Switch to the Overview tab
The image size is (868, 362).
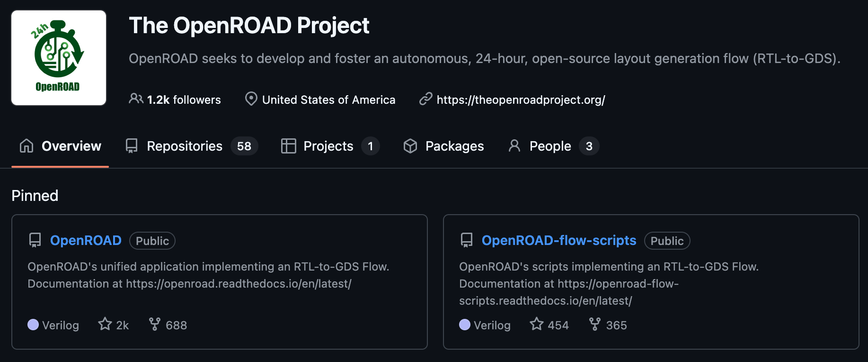pyautogui.click(x=60, y=146)
